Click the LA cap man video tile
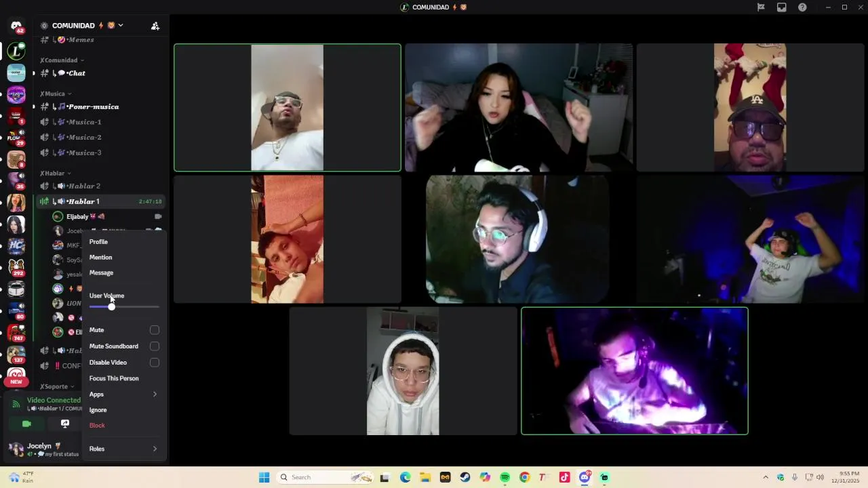This screenshot has width=868, height=488. coord(750,108)
